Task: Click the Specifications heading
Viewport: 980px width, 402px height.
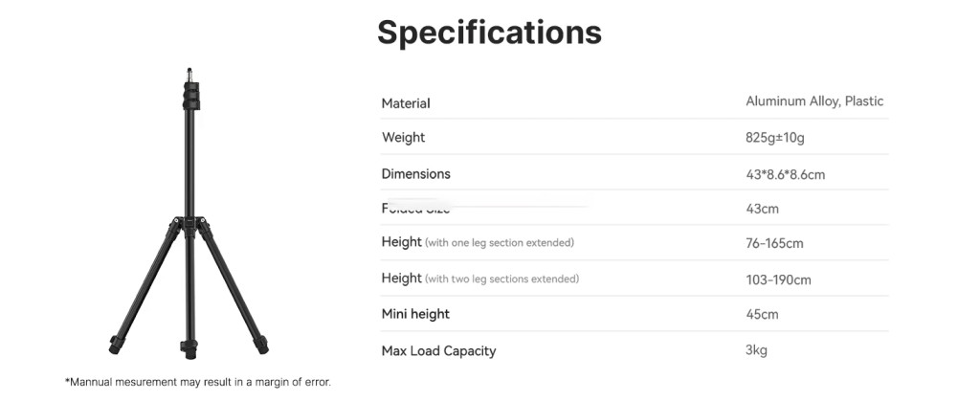Action: tap(489, 32)
